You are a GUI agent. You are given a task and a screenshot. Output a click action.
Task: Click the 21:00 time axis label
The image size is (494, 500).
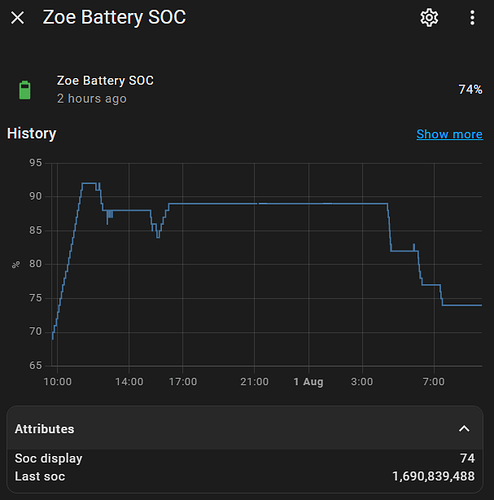[254, 382]
